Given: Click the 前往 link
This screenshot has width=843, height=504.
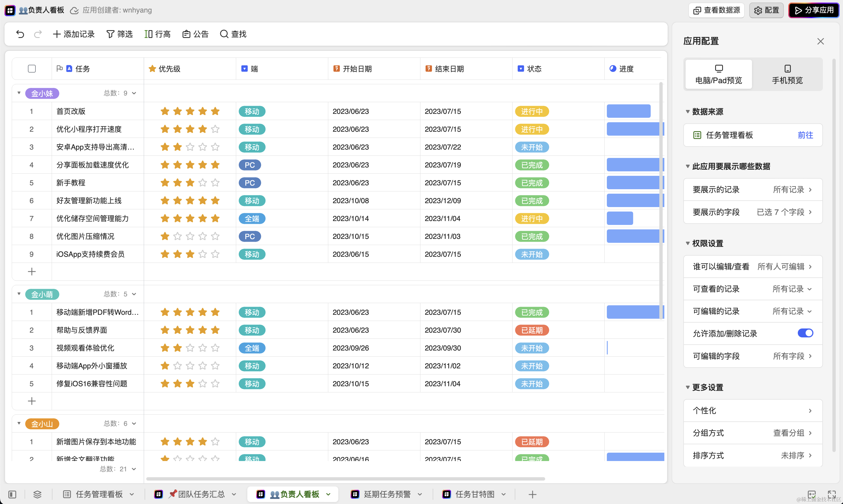Looking at the screenshot, I should tap(805, 135).
